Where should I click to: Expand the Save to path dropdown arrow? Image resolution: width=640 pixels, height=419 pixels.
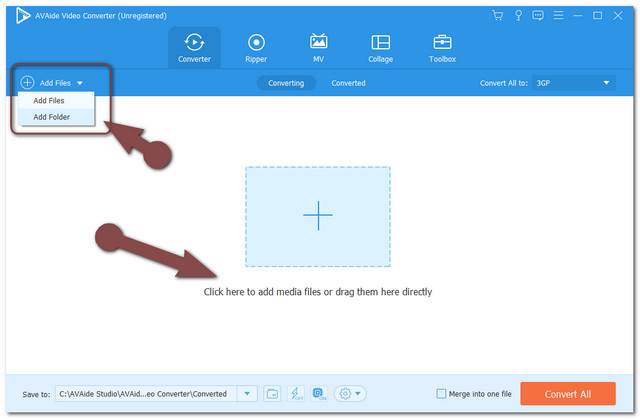click(247, 394)
